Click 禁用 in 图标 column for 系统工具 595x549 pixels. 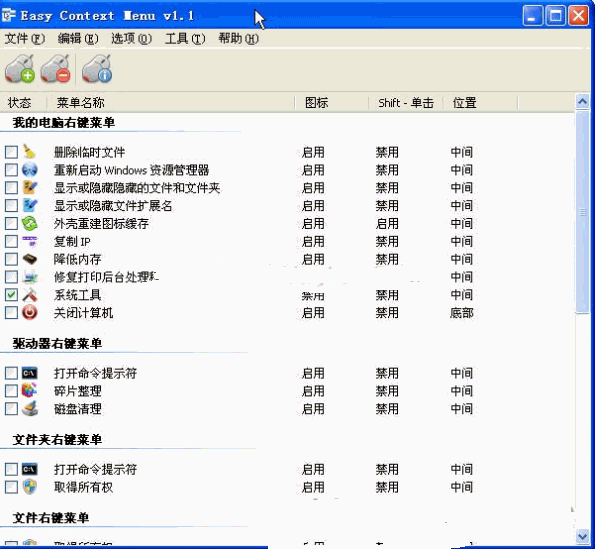(313, 295)
